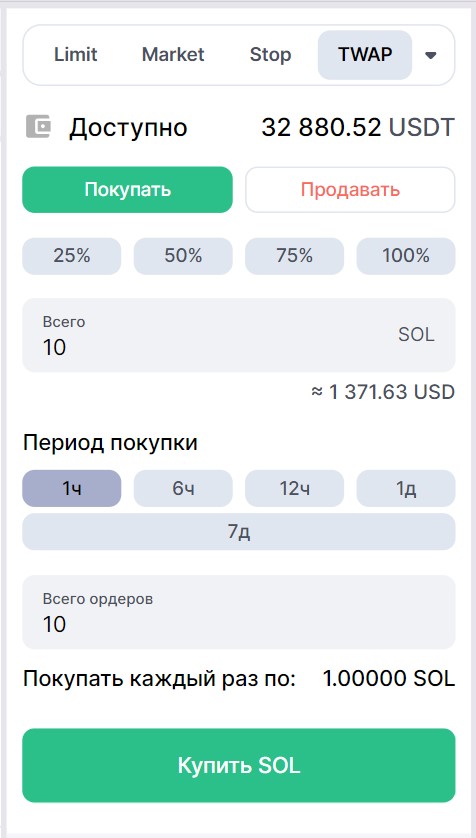Select the 1д purchase period
476x838 pixels.
406,488
